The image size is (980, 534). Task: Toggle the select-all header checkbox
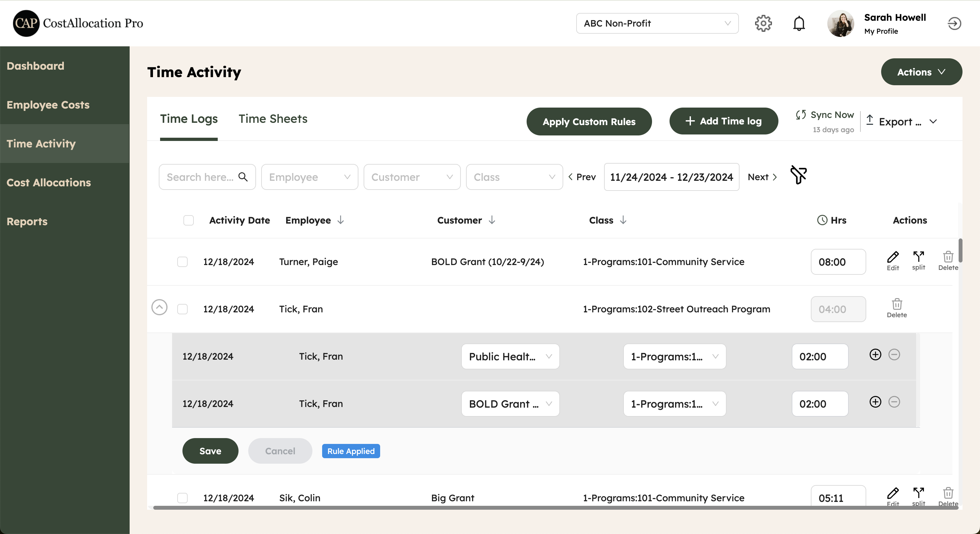(x=188, y=220)
